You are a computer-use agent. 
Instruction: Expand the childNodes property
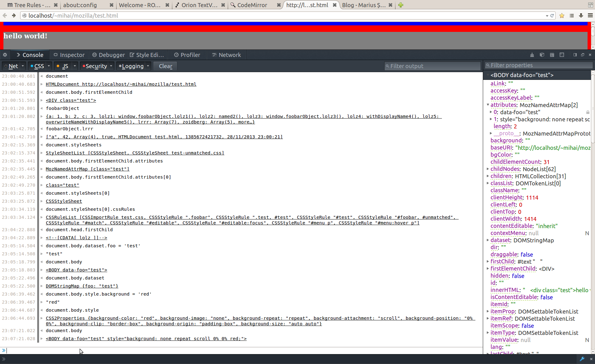pos(488,169)
